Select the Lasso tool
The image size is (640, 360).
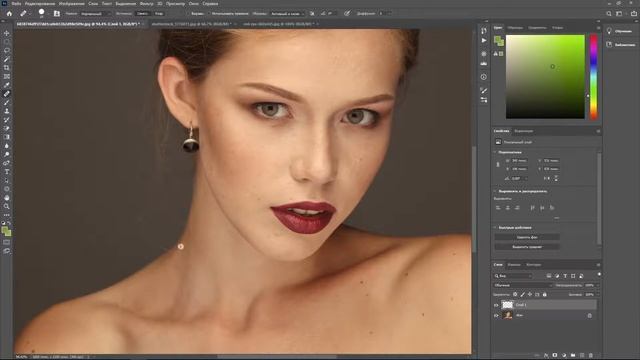coord(7,50)
